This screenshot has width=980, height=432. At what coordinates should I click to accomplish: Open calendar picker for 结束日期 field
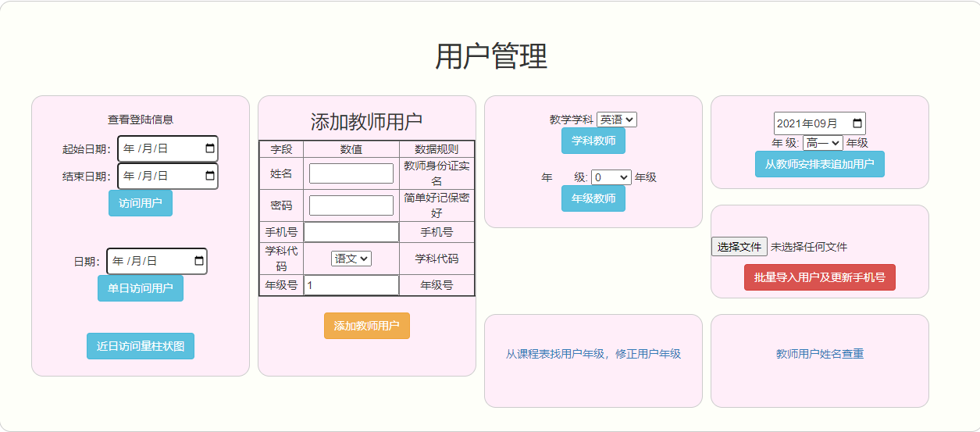pos(209,176)
